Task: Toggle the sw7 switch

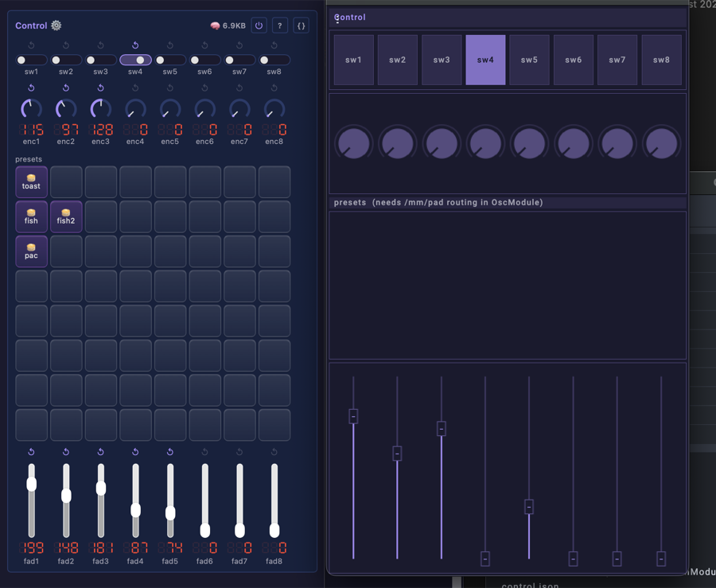Action: (239, 60)
